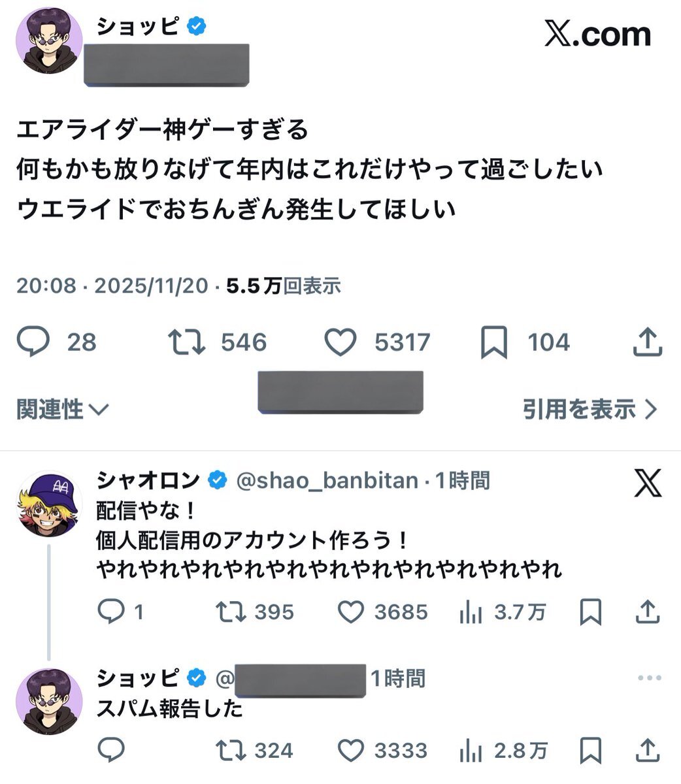
Task: Reply to シャオロン's comment
Action: coord(110,612)
